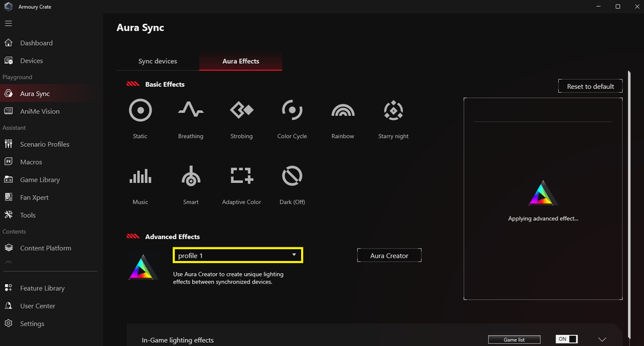
Task: Click the Armoury Crate logo in title bar
Action: (8, 6)
